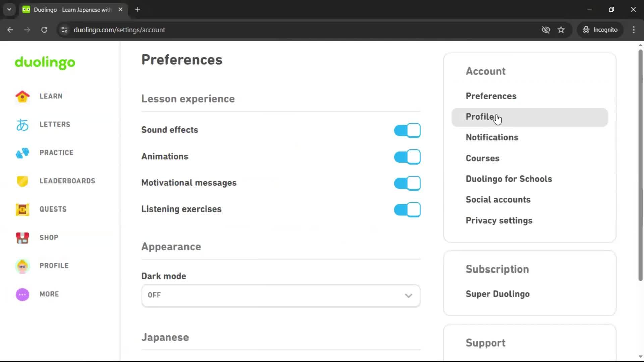Open More menu via the dots icon
This screenshot has height=362, width=644.
22,294
